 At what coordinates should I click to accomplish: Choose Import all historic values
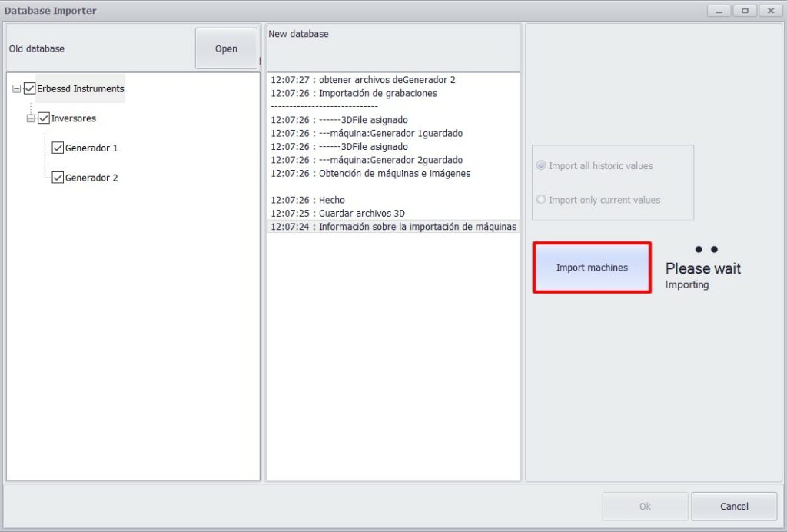[541, 166]
